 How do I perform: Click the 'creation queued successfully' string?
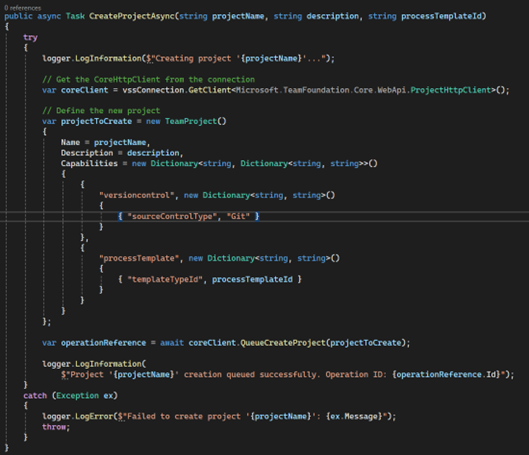tap(251, 374)
